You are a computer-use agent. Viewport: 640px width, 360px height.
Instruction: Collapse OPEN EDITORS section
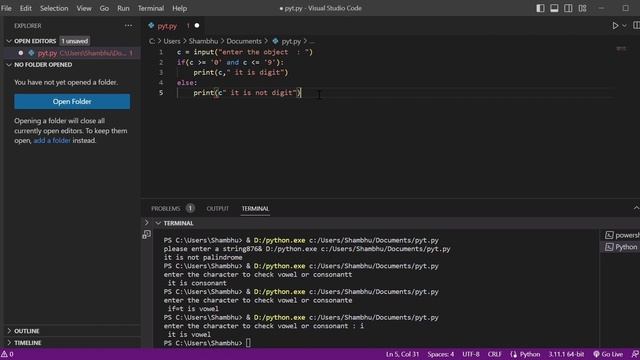click(x=9, y=41)
